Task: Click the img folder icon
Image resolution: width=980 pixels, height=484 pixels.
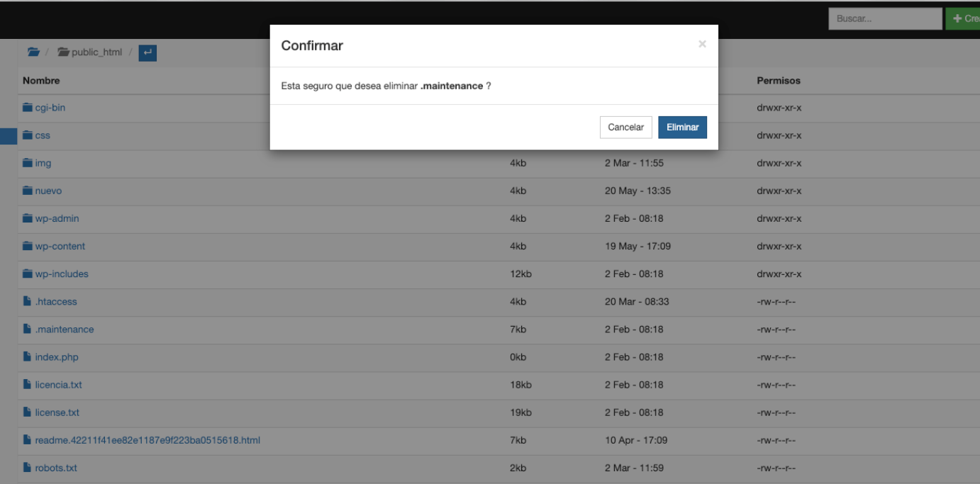Action: [28, 163]
